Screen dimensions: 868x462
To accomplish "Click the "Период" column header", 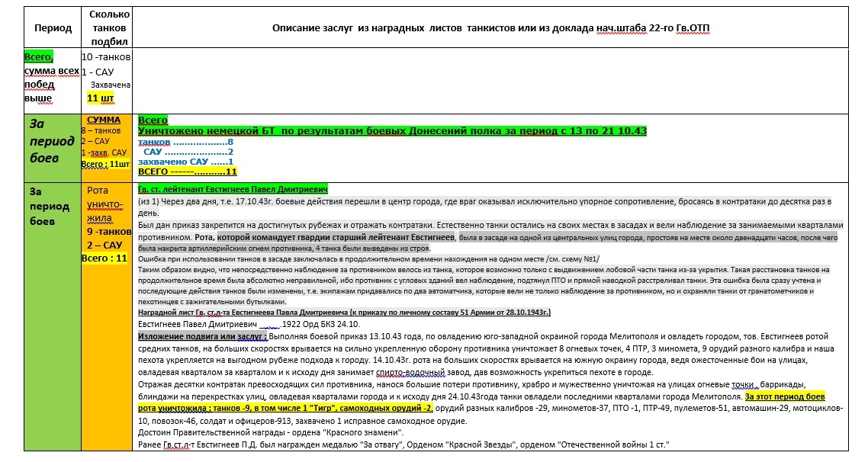I will coord(53,27).
